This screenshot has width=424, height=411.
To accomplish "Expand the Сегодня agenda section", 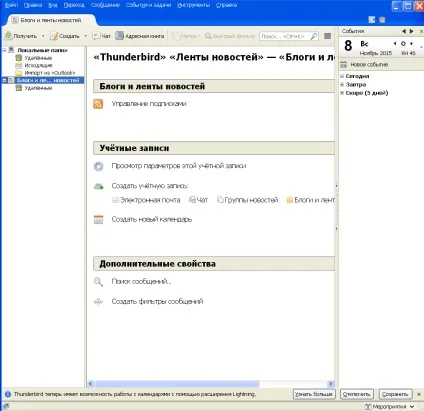I will (342, 76).
